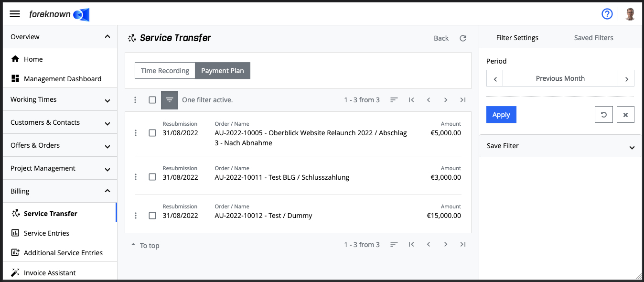This screenshot has height=282, width=644.
Task: Click the filter icon in the list toolbar
Action: (169, 100)
